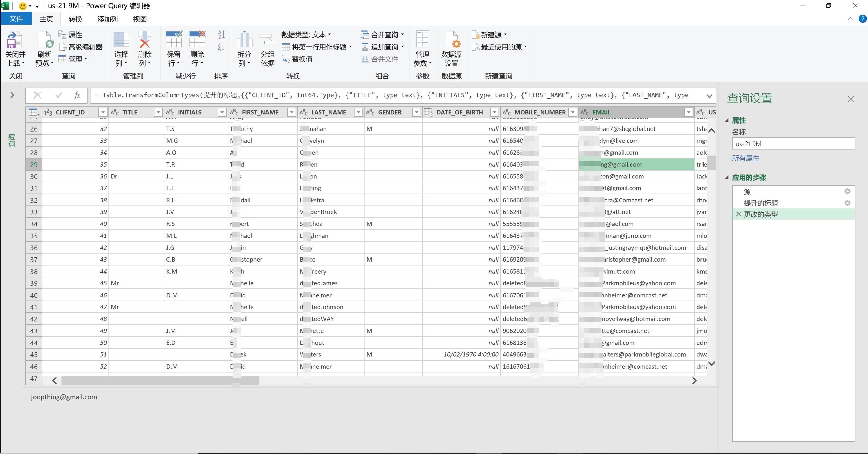Collapse the 应用的步骤 section
The width and height of the screenshot is (868, 454).
[727, 177]
